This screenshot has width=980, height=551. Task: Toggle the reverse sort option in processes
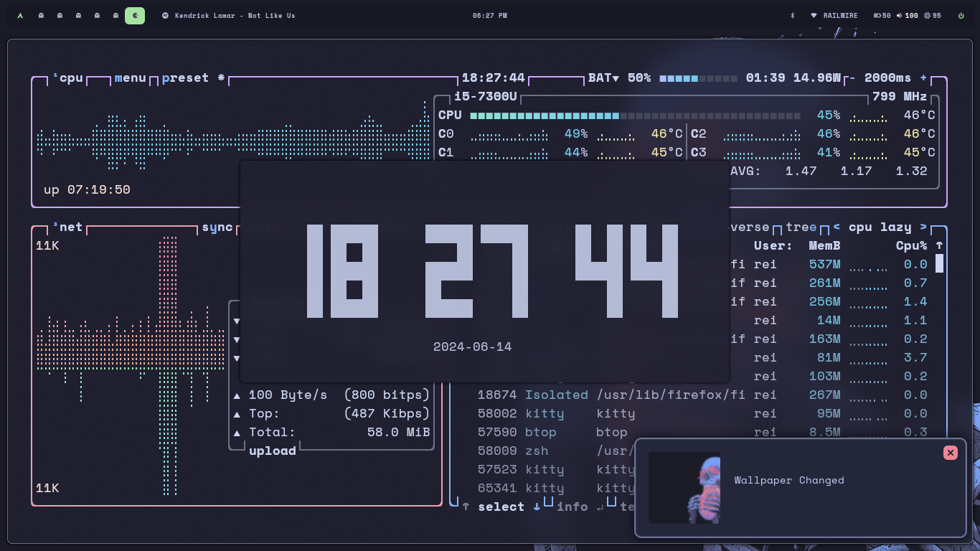pos(750,227)
